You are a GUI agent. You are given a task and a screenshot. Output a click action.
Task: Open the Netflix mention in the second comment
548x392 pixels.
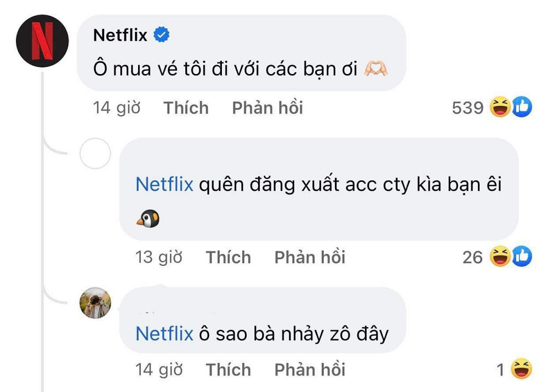click(x=164, y=185)
